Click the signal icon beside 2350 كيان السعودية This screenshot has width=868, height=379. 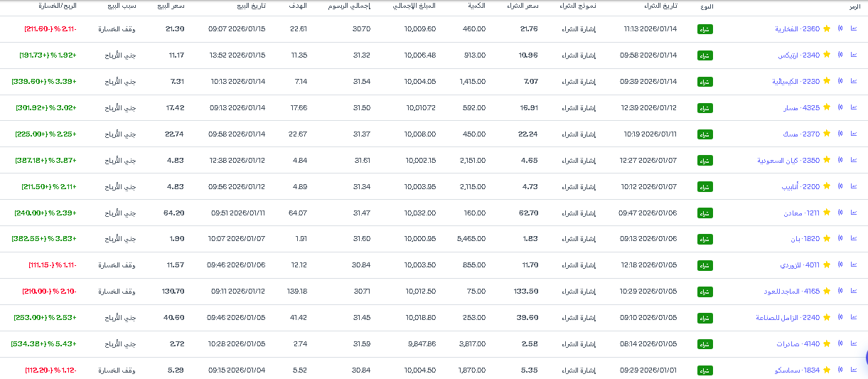coord(840,160)
